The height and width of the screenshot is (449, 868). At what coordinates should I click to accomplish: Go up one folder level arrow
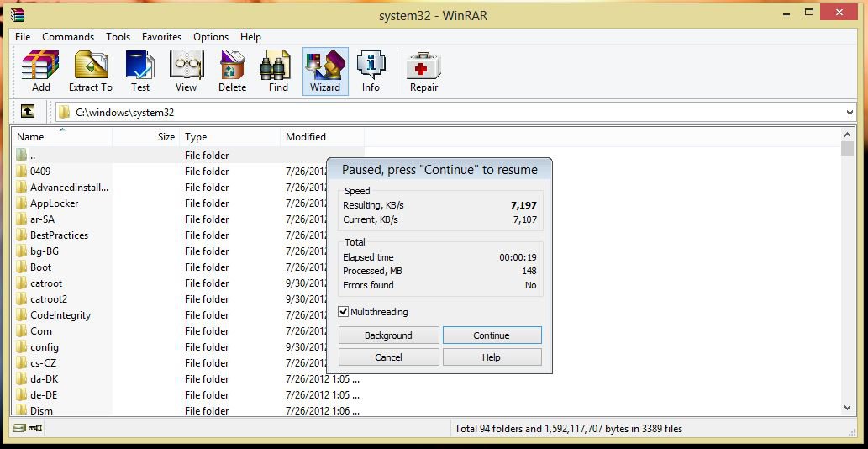tap(27, 111)
